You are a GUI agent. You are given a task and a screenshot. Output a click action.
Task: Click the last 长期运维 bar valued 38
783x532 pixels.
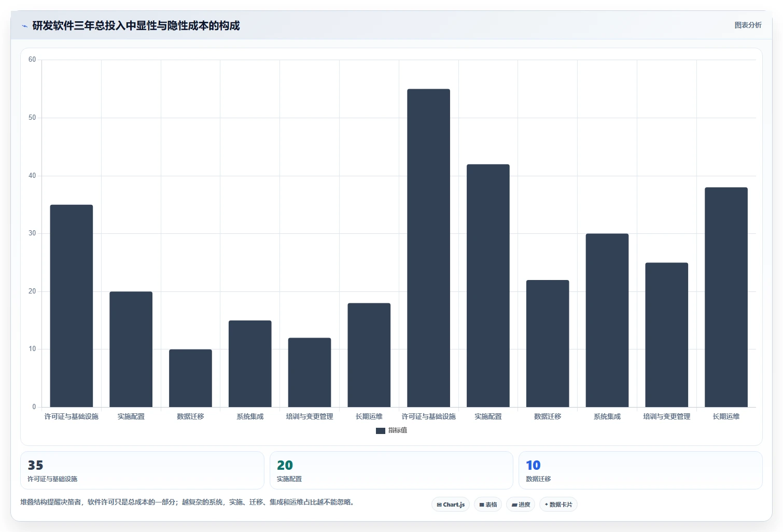pyautogui.click(x=726, y=297)
